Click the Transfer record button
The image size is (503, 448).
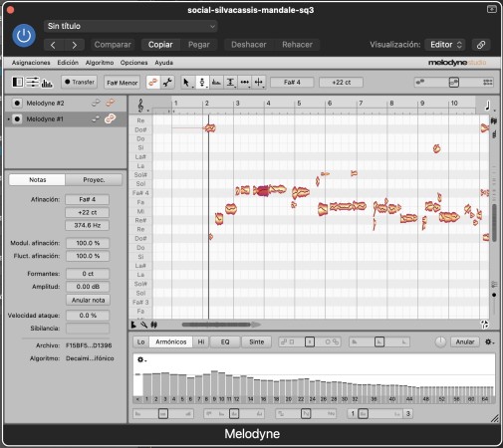point(80,82)
